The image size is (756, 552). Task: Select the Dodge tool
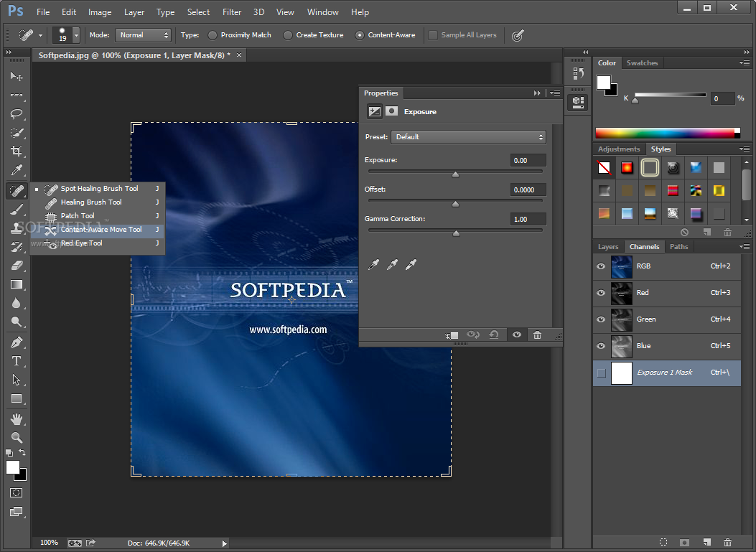click(17, 322)
